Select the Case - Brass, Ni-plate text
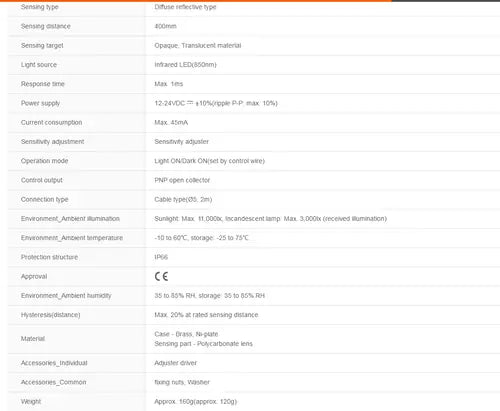500x411 pixels. point(186,334)
